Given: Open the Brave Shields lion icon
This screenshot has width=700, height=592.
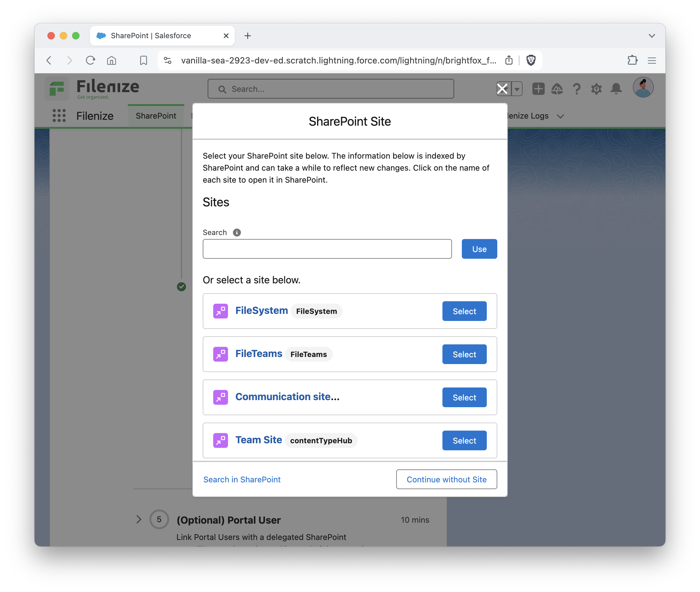Looking at the screenshot, I should pyautogui.click(x=531, y=60).
